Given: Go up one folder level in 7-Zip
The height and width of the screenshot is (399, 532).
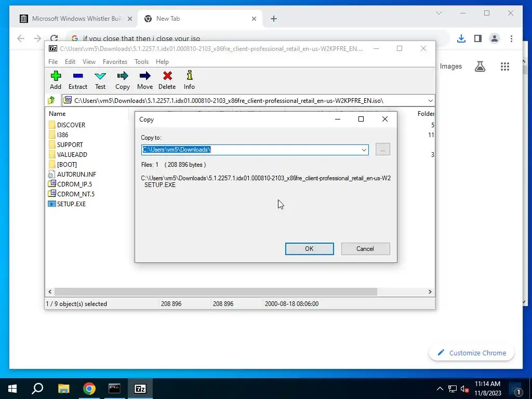Looking at the screenshot, I should tap(51, 100).
